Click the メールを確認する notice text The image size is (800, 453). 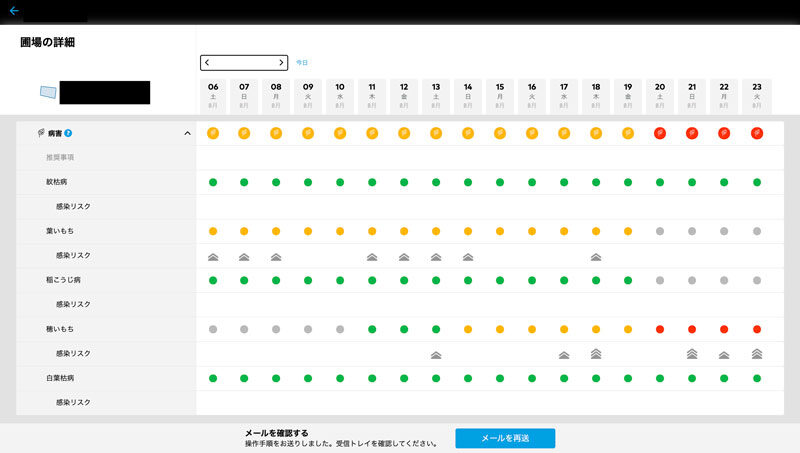(x=277, y=433)
